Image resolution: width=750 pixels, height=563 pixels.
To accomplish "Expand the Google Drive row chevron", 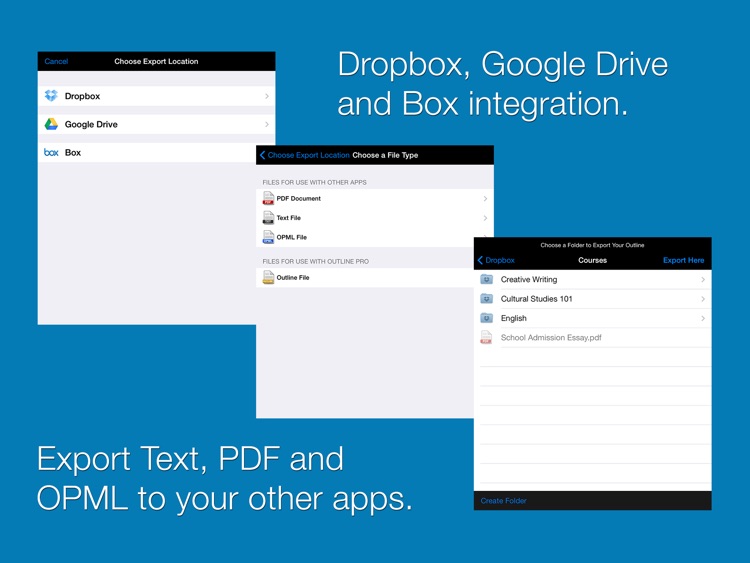I will pyautogui.click(x=267, y=124).
